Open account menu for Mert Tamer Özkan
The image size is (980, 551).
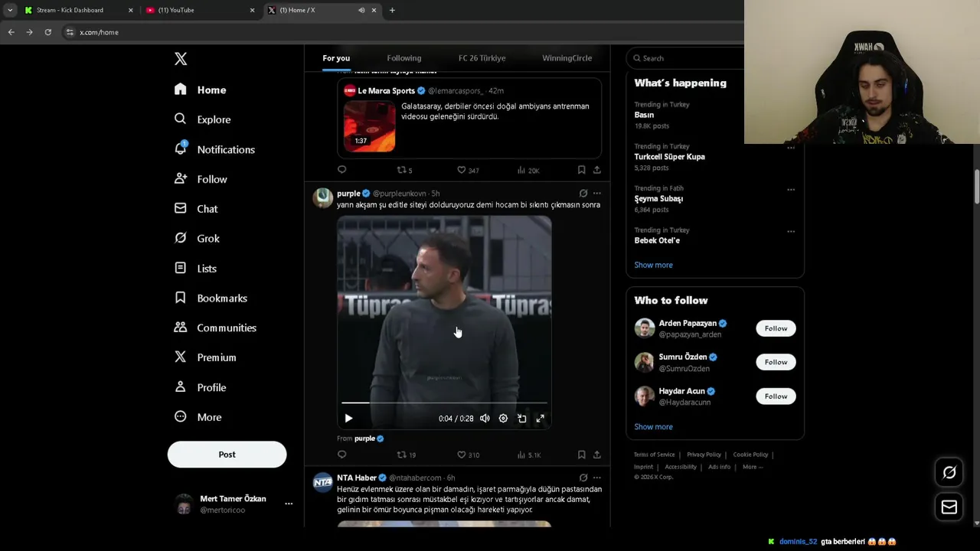(x=289, y=504)
